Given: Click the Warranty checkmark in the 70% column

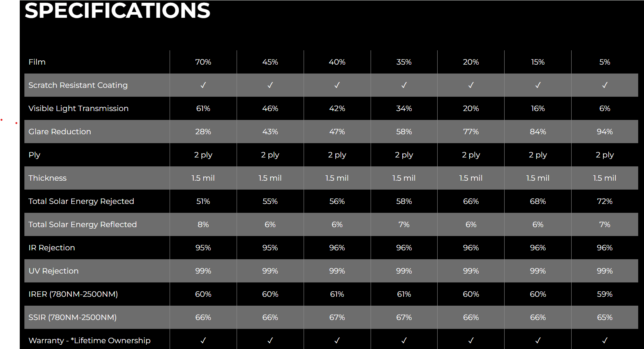Looking at the screenshot, I should pos(203,340).
